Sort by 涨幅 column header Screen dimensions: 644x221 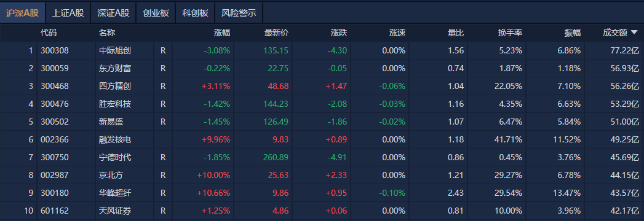222,33
